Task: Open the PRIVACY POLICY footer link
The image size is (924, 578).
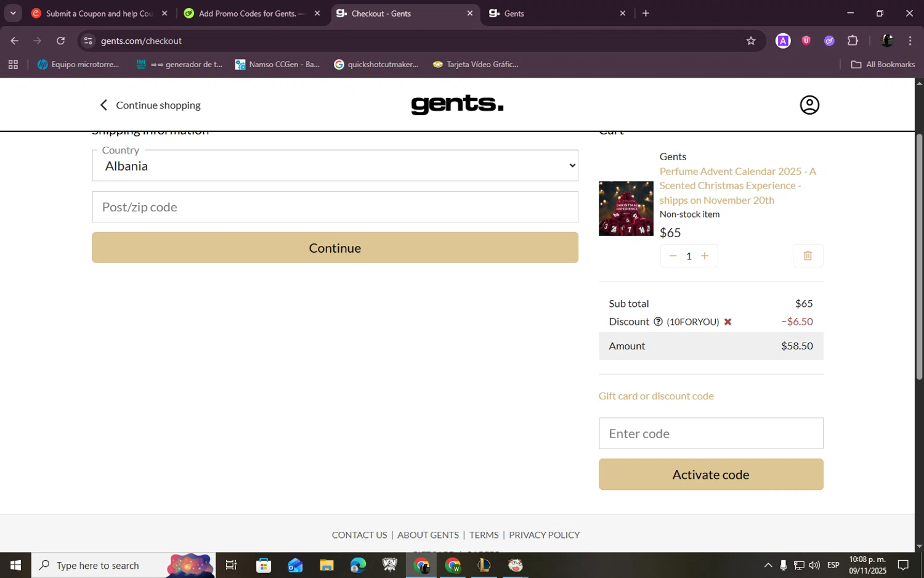Action: 545,535
